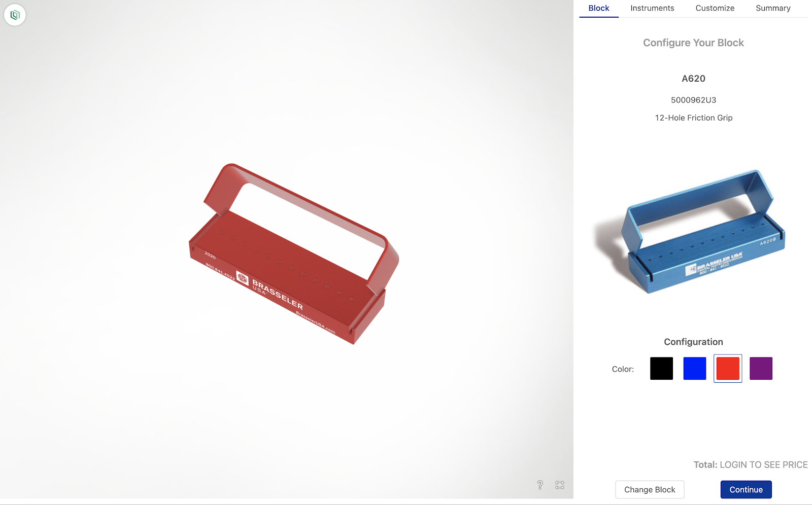Go to the Customize tab
812x505 pixels.
[x=715, y=8]
